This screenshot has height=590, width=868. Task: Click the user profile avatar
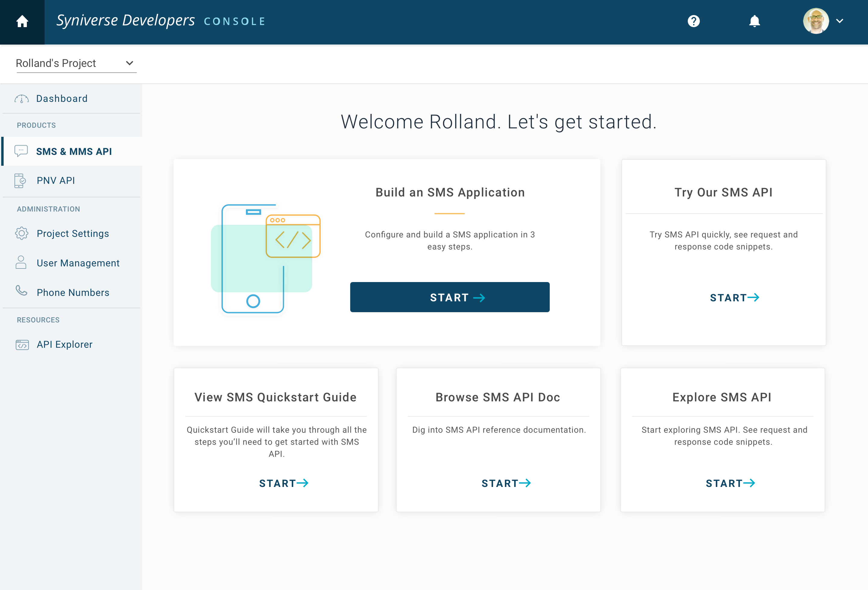(x=816, y=21)
